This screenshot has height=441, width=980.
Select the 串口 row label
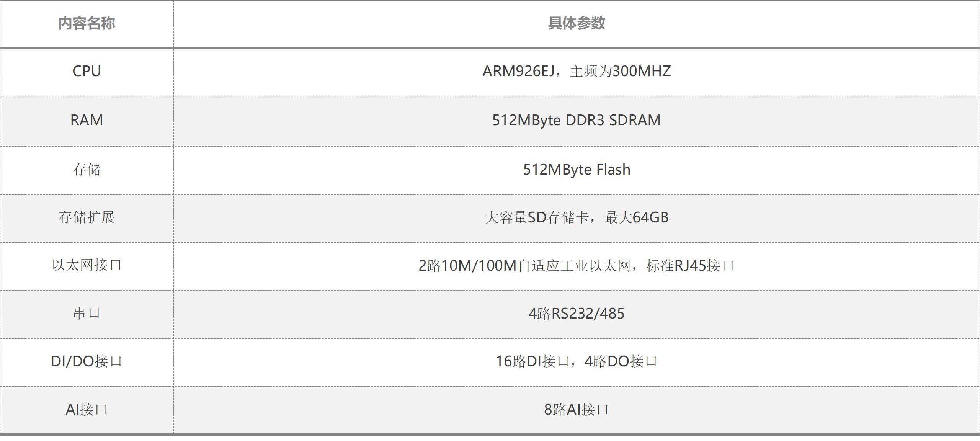(x=87, y=314)
